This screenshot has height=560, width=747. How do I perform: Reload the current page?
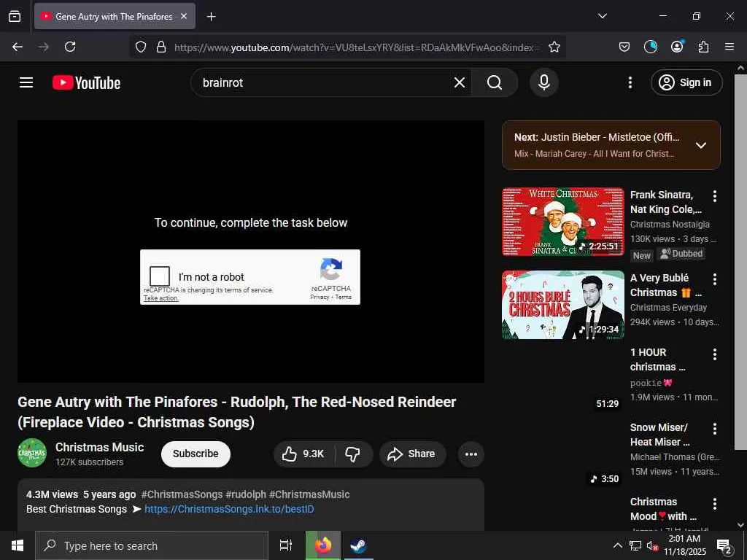(70, 47)
